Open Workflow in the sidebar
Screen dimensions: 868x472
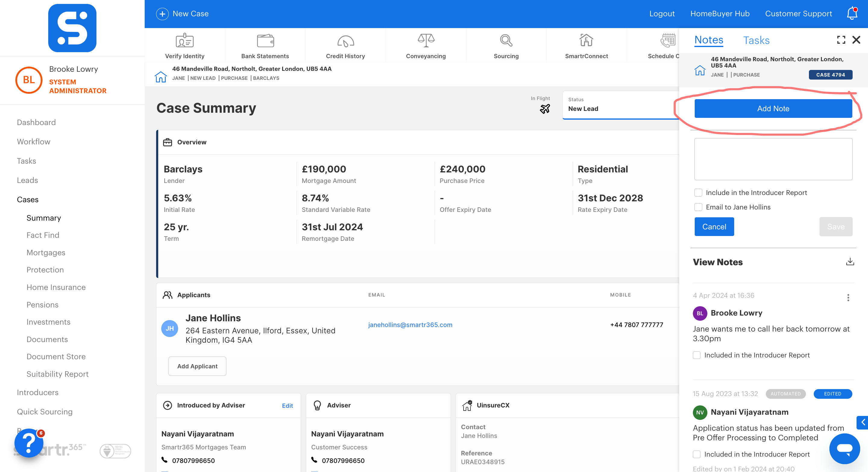pyautogui.click(x=34, y=141)
